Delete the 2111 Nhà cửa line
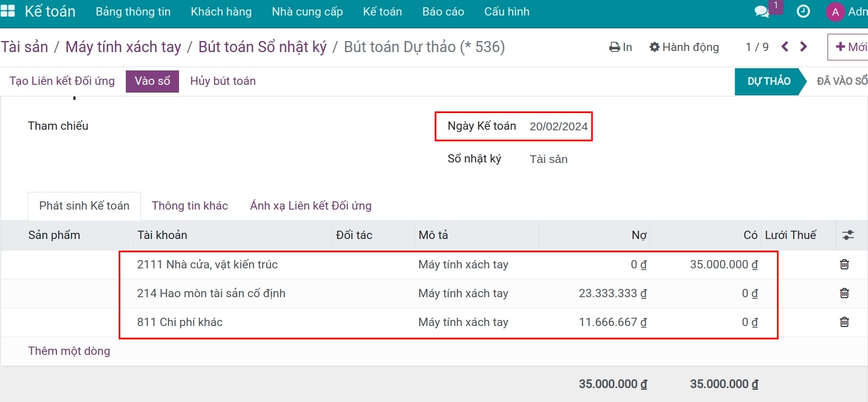This screenshot has width=868, height=402. (844, 264)
